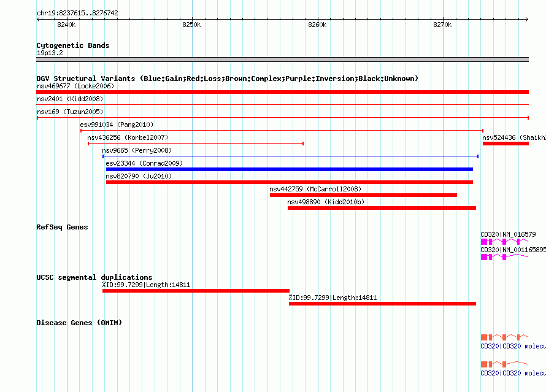This screenshot has height=392, width=546.
Task: Click the nsv820790 (Ju2010) red loss bar
Action: click(290, 182)
